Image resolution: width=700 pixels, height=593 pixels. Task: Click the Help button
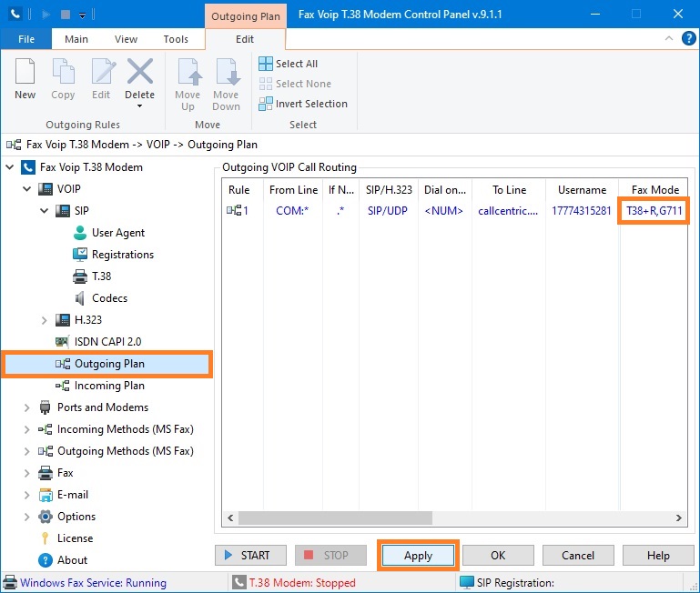(658, 556)
